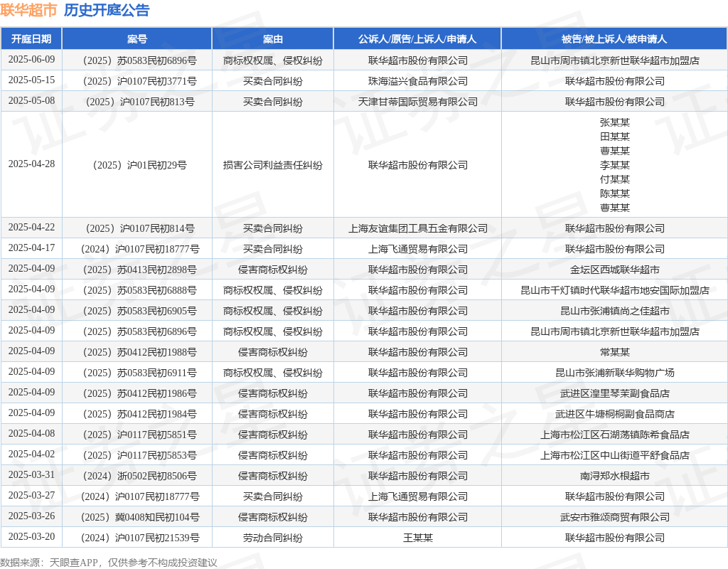
Task: Select the date cell 2025-05-15
Action: click(31, 80)
